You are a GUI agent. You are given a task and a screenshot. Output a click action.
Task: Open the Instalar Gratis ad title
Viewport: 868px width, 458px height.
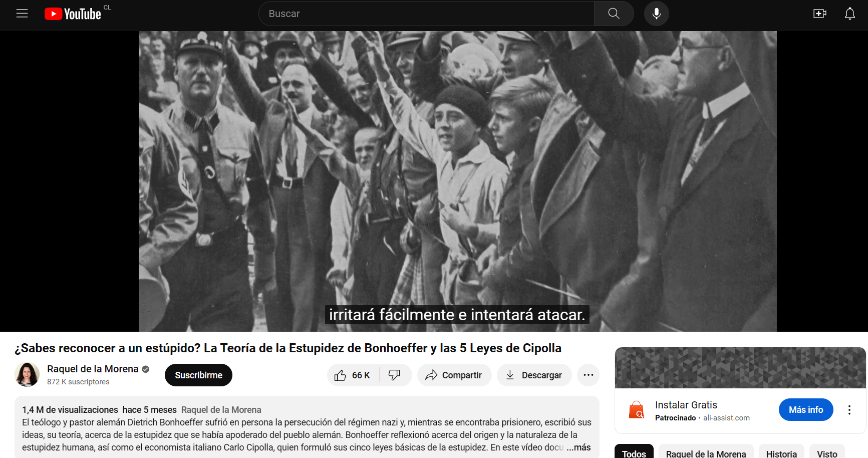pos(686,405)
